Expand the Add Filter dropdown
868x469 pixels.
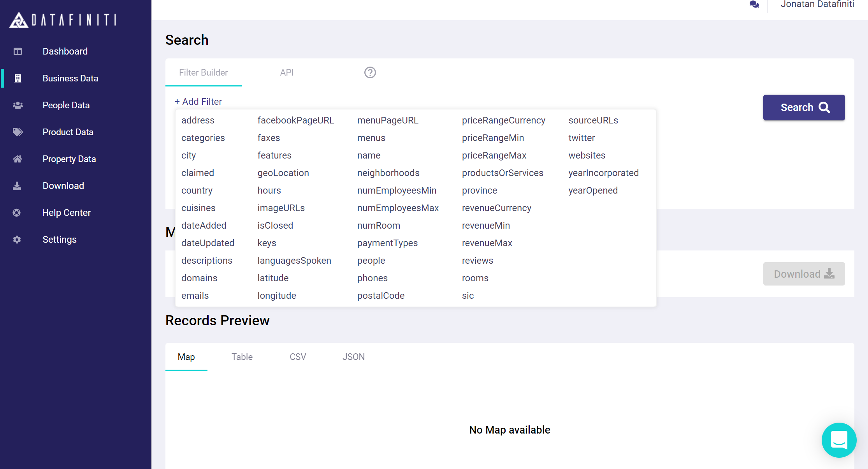(198, 102)
